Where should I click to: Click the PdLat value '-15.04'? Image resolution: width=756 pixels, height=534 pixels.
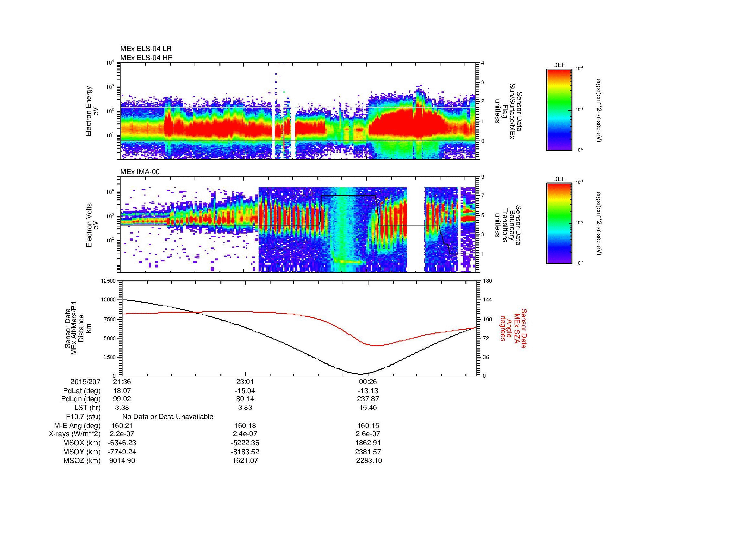(245, 391)
